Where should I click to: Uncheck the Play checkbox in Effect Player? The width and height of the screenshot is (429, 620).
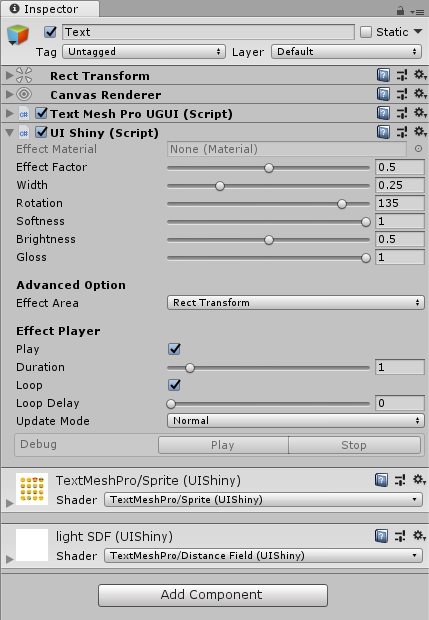click(x=174, y=349)
